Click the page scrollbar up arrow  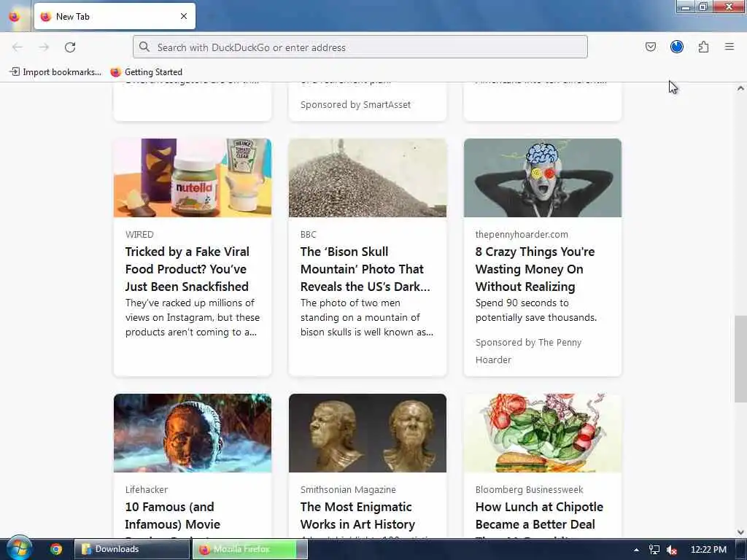[x=740, y=88]
